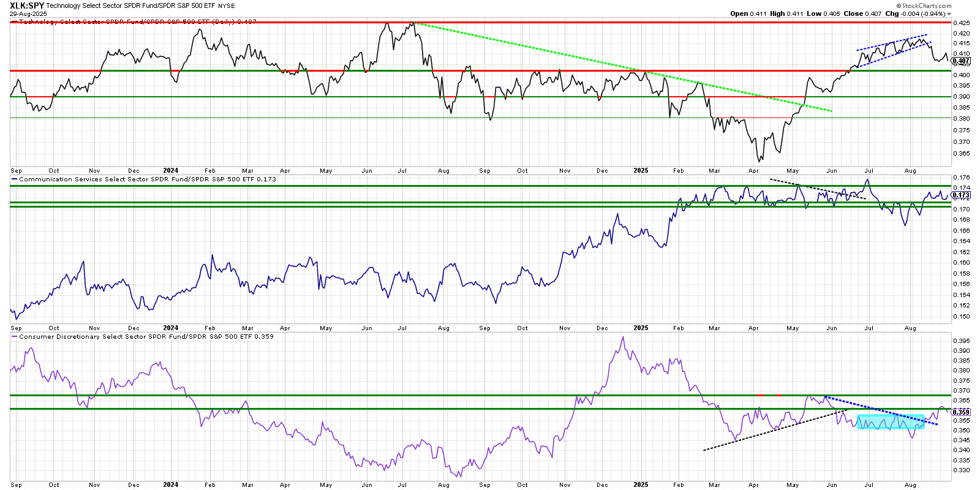Click the boxed 0.407 last-price tag
980x490 pixels.
961,61
